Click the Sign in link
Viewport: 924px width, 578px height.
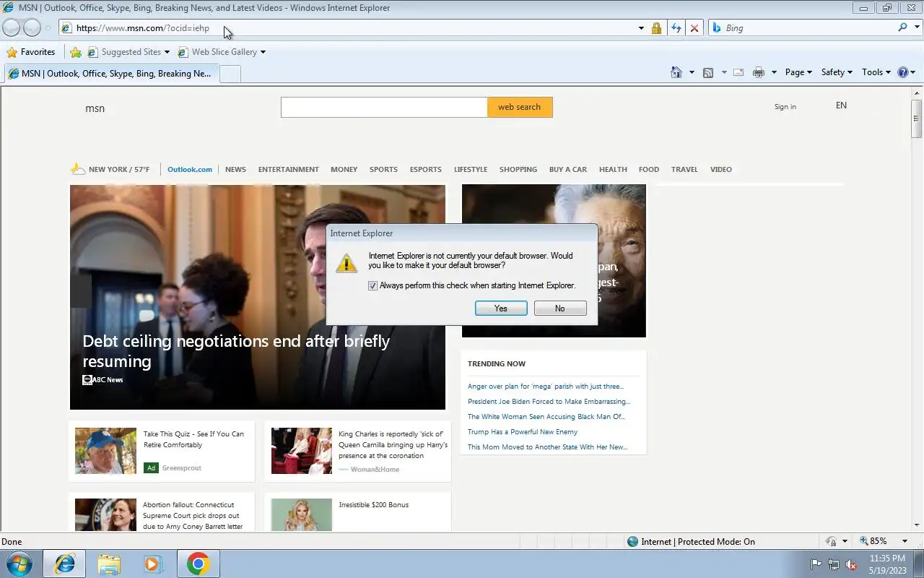tap(785, 107)
